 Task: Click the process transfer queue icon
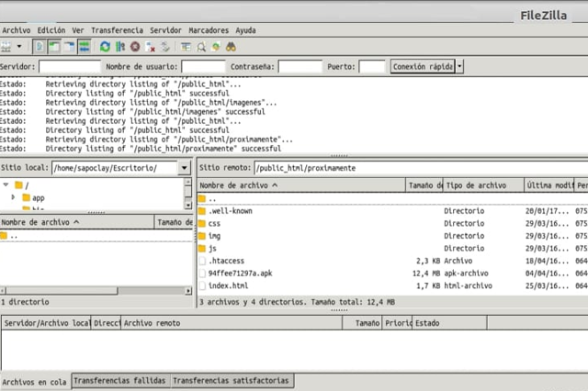(x=120, y=46)
